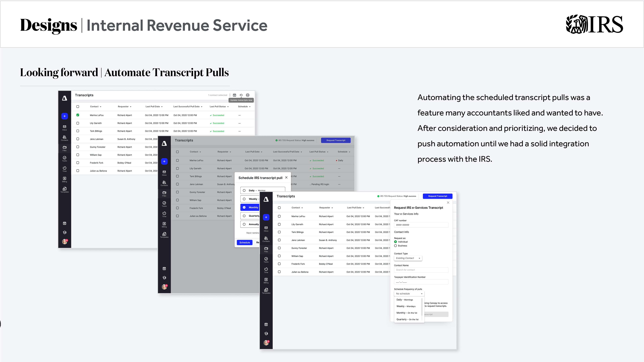Click the user avatar in back window sidebar

click(x=65, y=242)
